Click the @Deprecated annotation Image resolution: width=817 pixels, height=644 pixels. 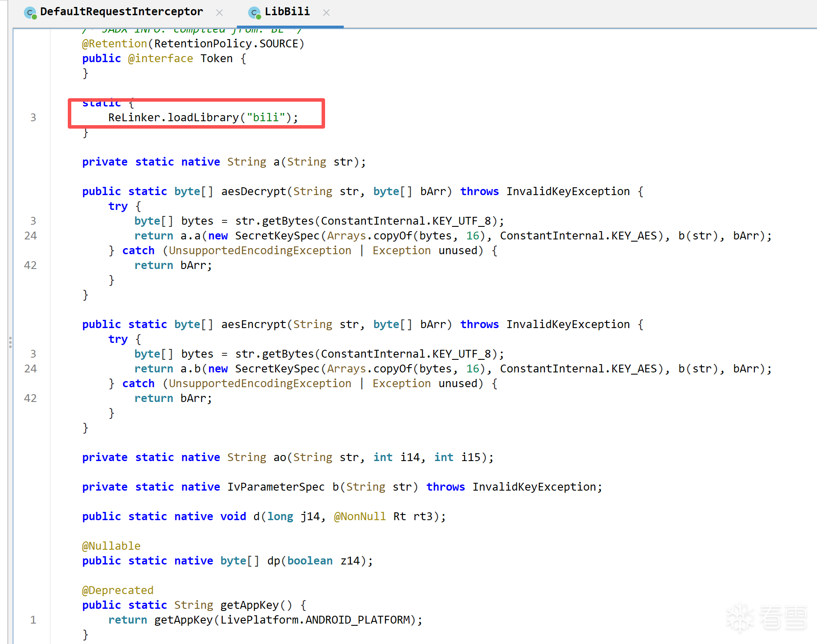pyautogui.click(x=118, y=591)
